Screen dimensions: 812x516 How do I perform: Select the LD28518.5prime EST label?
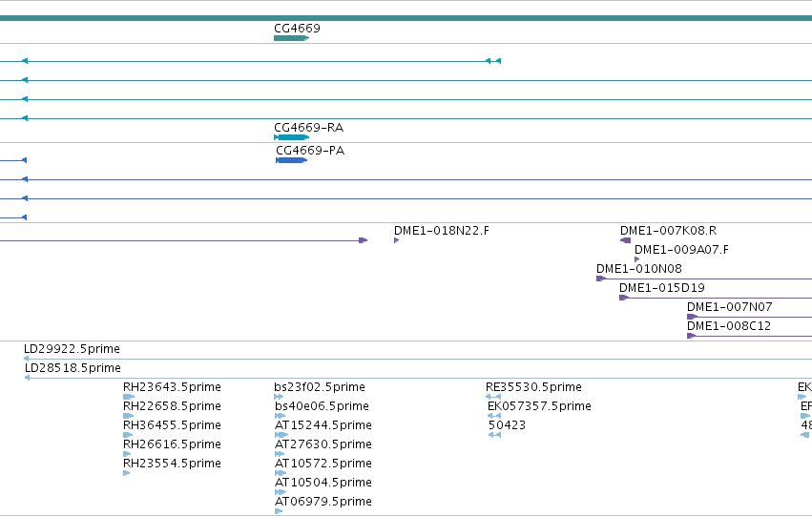pyautogui.click(x=73, y=368)
